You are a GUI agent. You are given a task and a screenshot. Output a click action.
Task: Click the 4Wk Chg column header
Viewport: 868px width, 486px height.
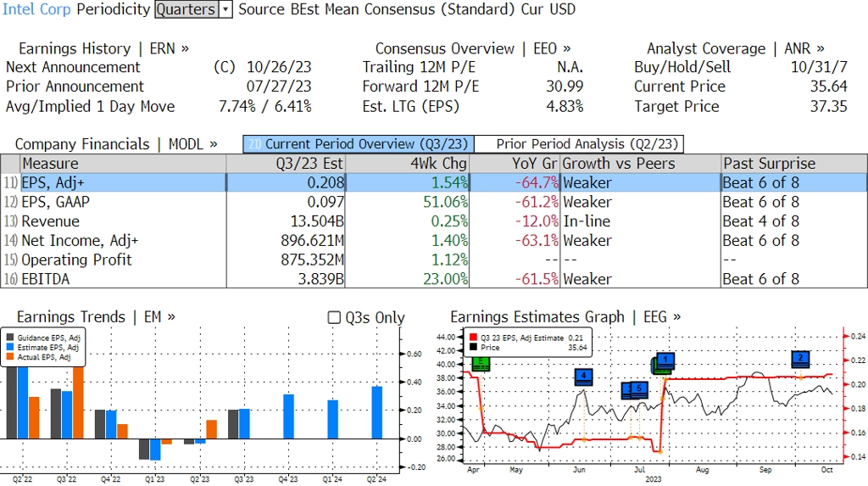pyautogui.click(x=408, y=164)
